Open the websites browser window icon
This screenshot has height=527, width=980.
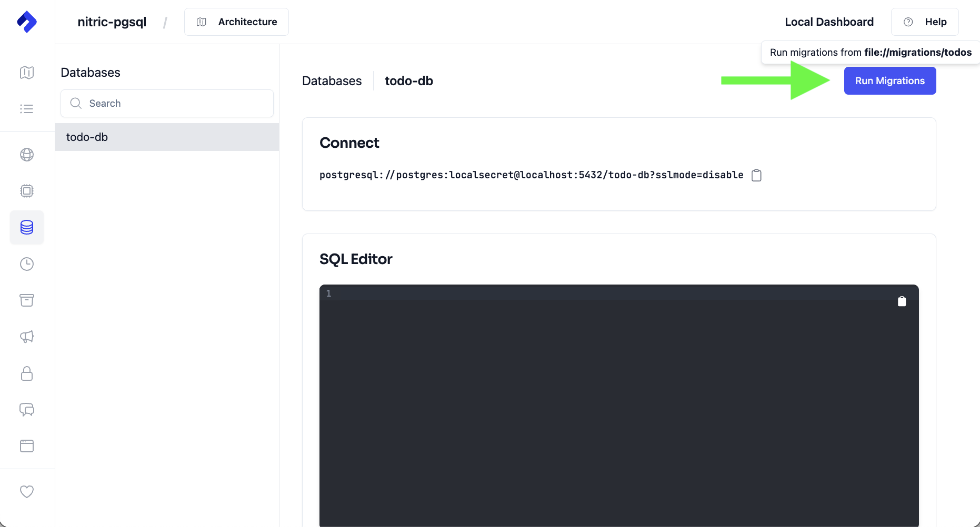coord(27,446)
